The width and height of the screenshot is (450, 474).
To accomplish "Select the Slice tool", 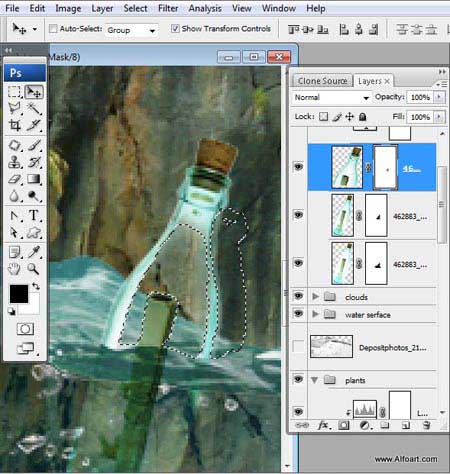I will click(34, 125).
